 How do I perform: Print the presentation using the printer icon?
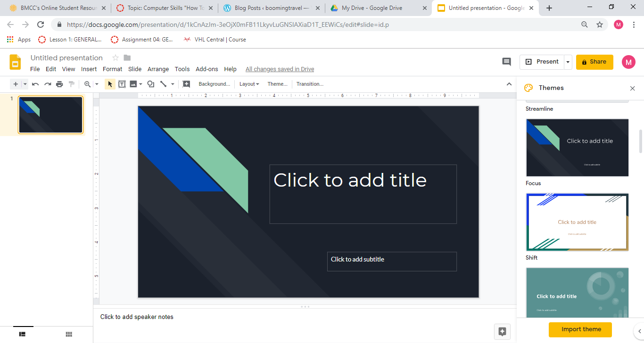click(x=59, y=84)
